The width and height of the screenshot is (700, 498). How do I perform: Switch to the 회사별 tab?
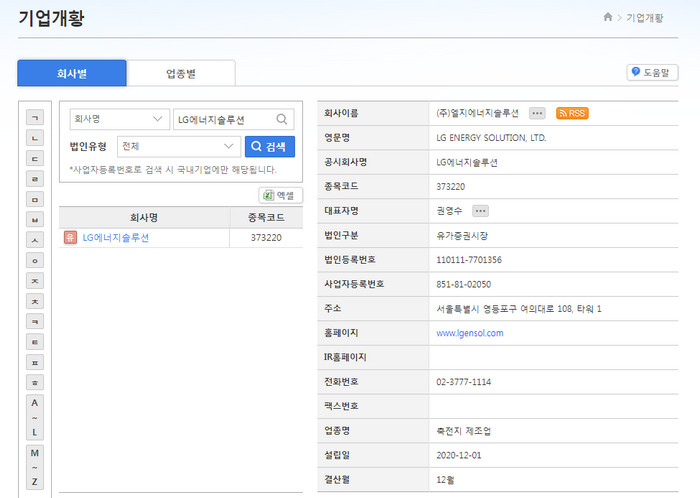point(72,73)
